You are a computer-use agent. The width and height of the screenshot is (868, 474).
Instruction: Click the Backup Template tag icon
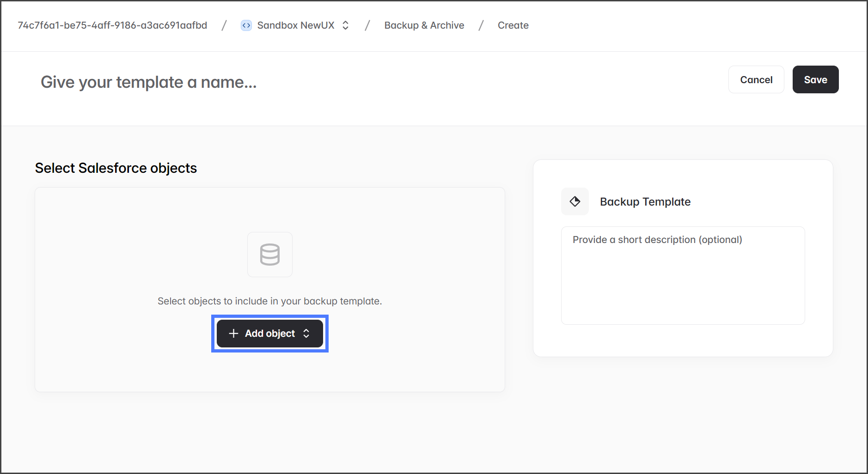click(x=575, y=201)
